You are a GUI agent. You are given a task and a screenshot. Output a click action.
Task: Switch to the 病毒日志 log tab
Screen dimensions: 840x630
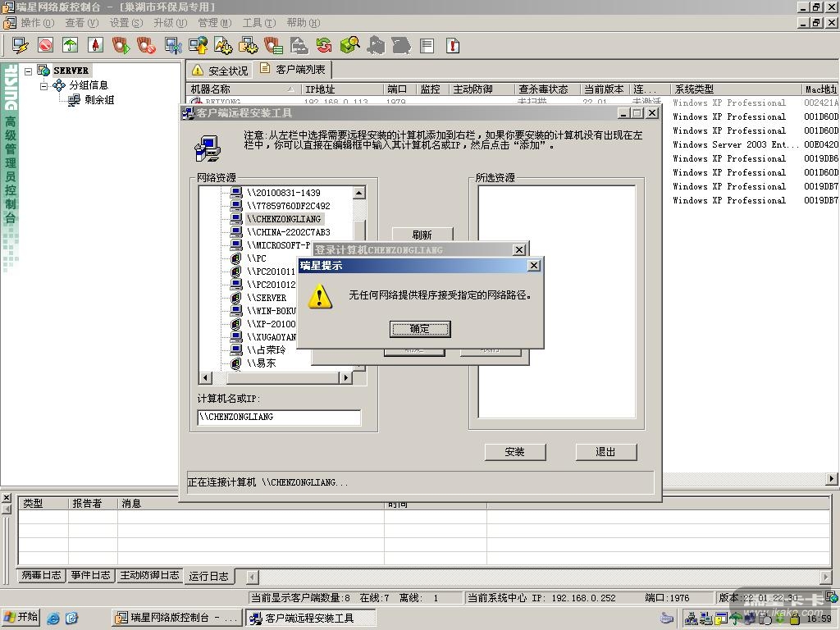(x=41, y=575)
